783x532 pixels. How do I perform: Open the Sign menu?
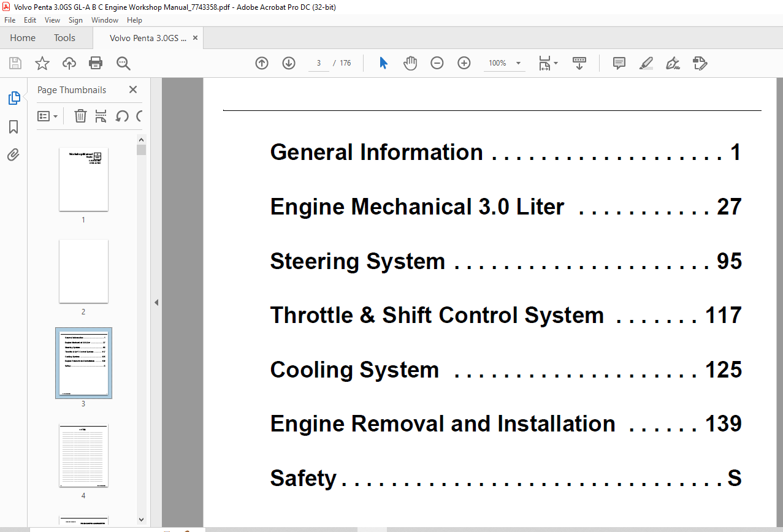coord(75,20)
